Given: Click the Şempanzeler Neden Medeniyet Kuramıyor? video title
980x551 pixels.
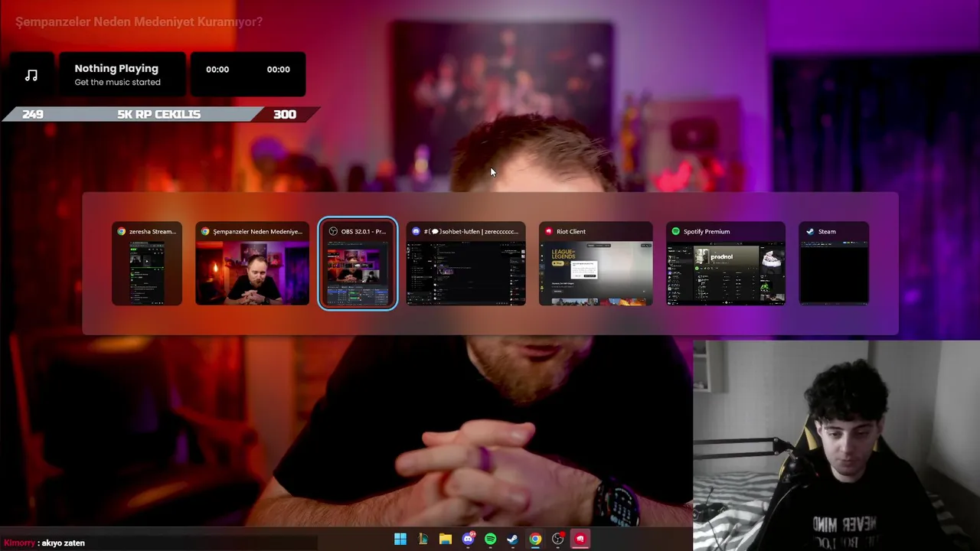Looking at the screenshot, I should pos(139,21).
